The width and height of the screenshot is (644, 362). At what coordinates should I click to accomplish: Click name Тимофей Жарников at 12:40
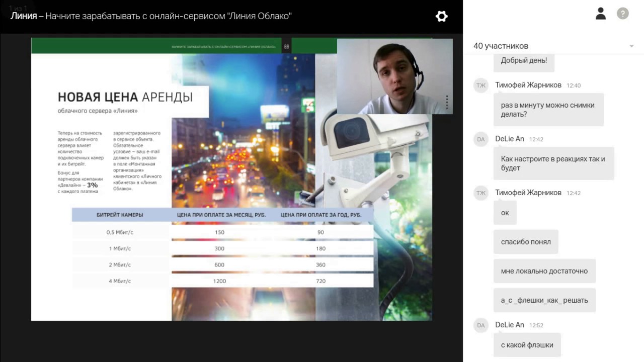(528, 85)
